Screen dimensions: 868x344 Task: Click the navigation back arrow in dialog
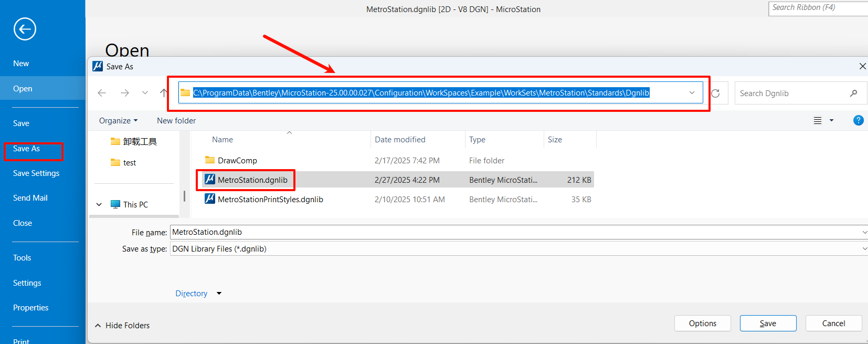pyautogui.click(x=102, y=93)
